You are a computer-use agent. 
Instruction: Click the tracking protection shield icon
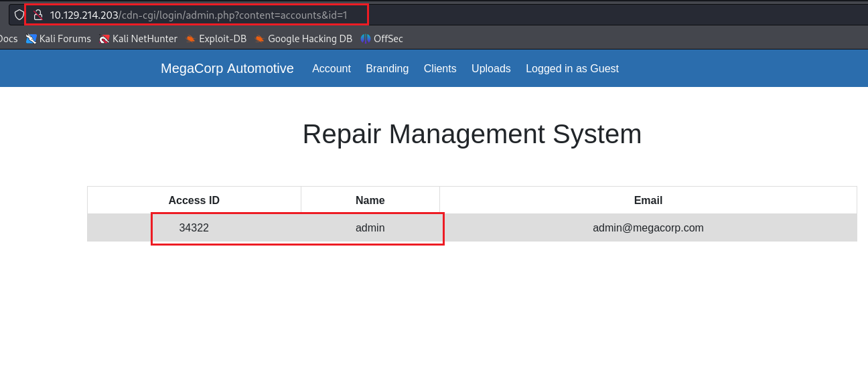[19, 15]
